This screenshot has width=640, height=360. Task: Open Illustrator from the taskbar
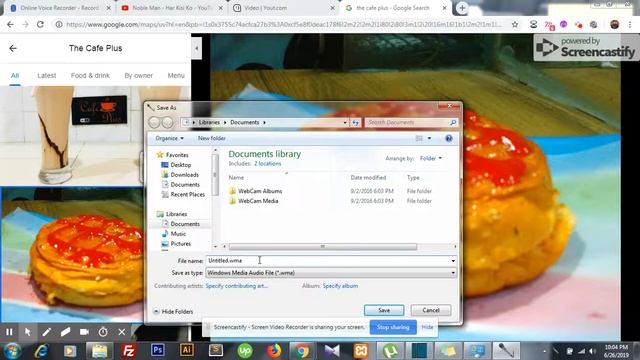click(x=187, y=350)
